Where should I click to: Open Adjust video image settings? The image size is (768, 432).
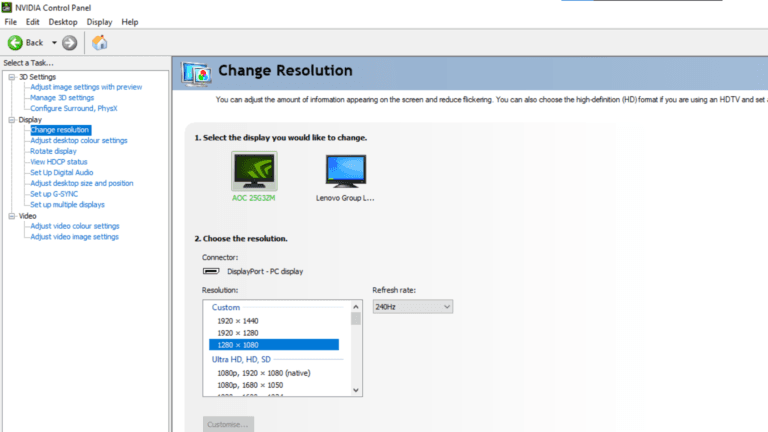pyautogui.click(x=74, y=237)
